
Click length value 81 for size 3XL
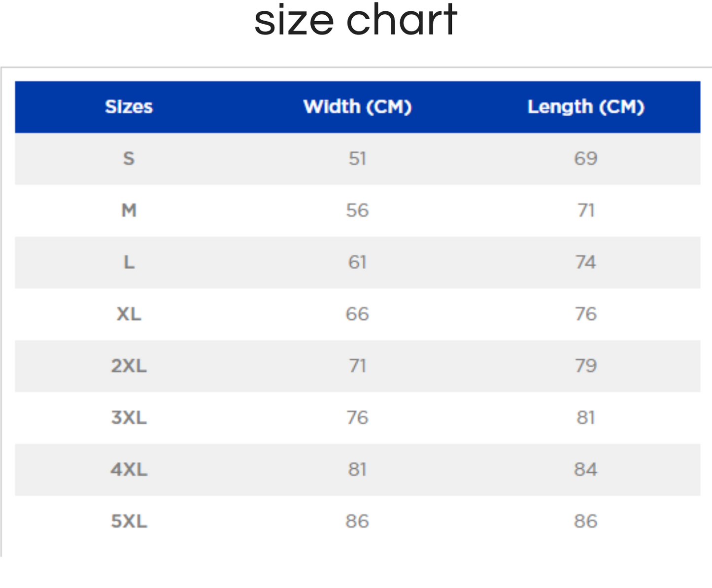586,418
